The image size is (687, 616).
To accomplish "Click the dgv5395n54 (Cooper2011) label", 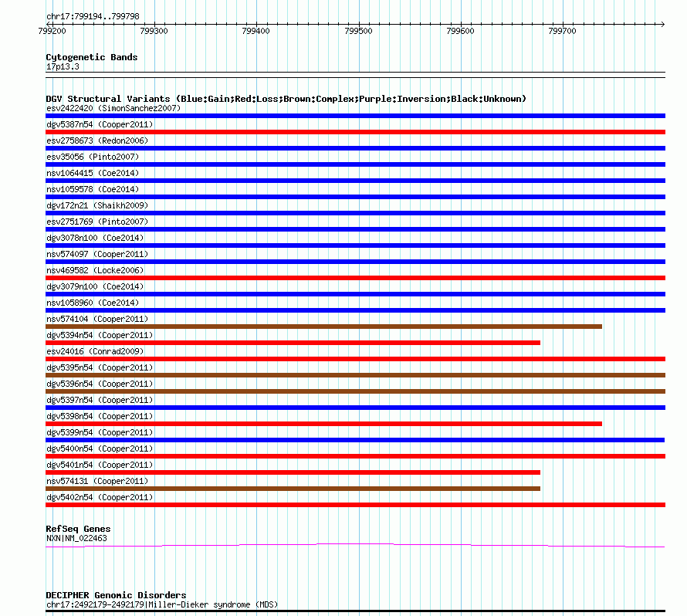I will point(100,367).
